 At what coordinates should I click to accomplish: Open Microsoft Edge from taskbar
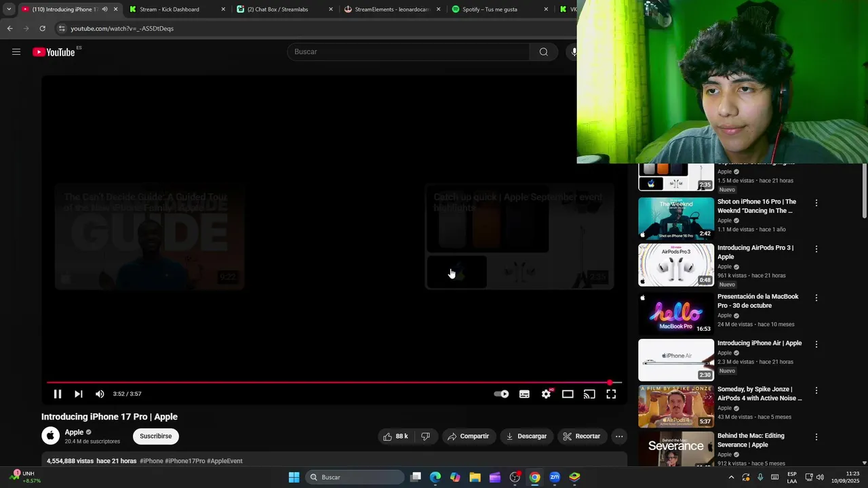pos(435,477)
